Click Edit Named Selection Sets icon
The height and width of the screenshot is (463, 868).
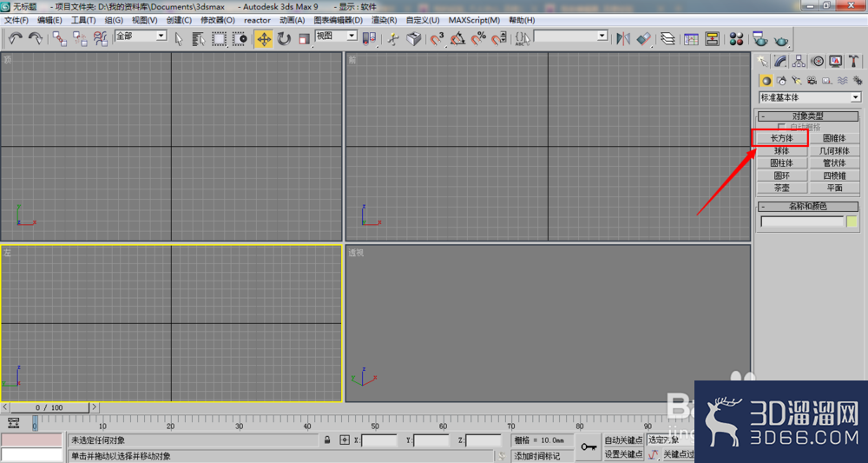(523, 39)
